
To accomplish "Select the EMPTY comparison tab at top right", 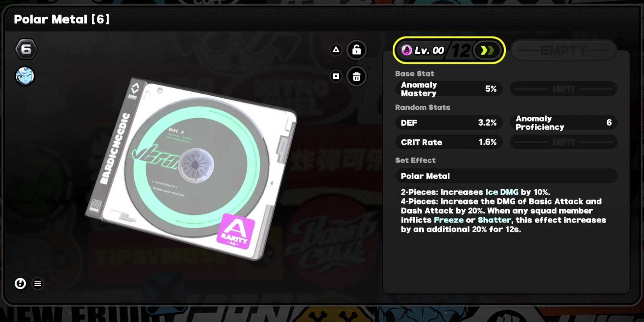I will pyautogui.click(x=564, y=50).
